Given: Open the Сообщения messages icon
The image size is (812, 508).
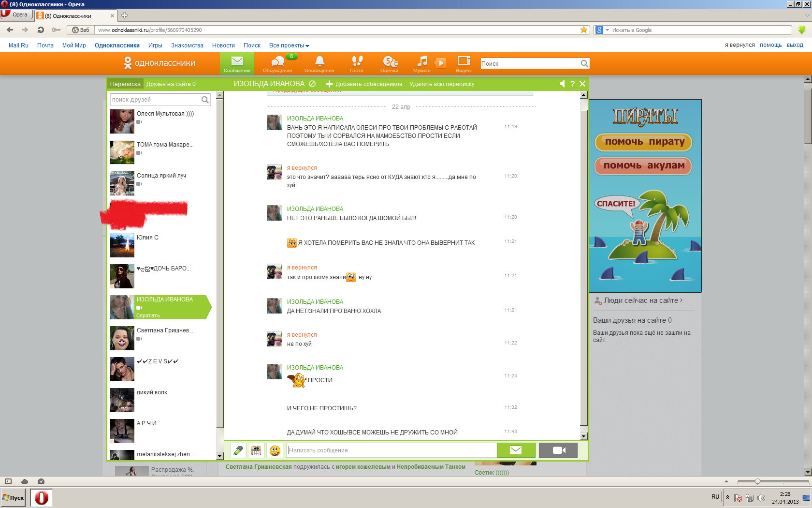Looking at the screenshot, I should [x=237, y=63].
